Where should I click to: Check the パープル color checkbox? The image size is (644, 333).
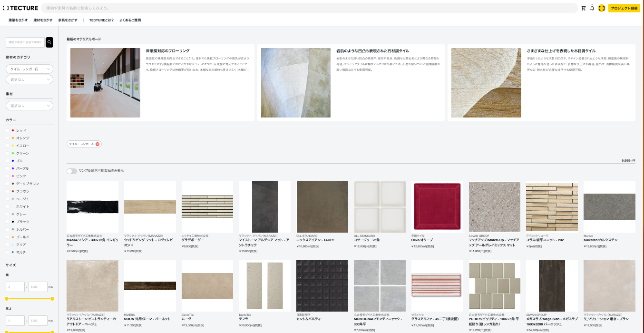click(7, 168)
